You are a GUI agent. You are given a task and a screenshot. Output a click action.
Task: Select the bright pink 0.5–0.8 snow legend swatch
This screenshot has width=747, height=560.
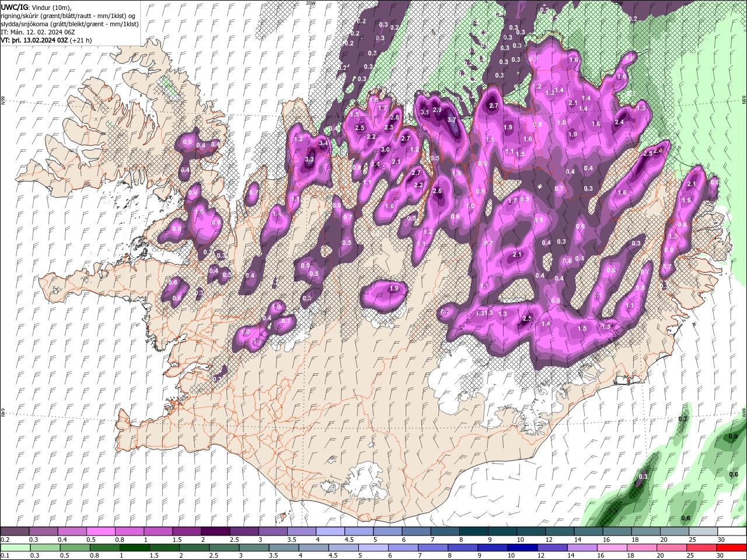[100, 531]
